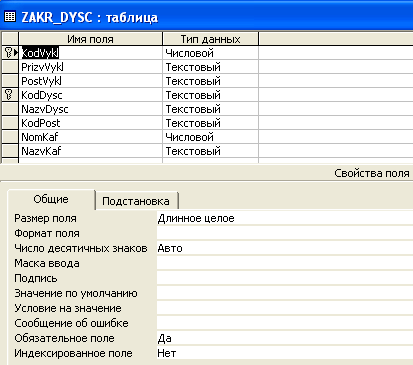
Task: Click the primary key icon beside KodDysc
Action: coord(9,95)
